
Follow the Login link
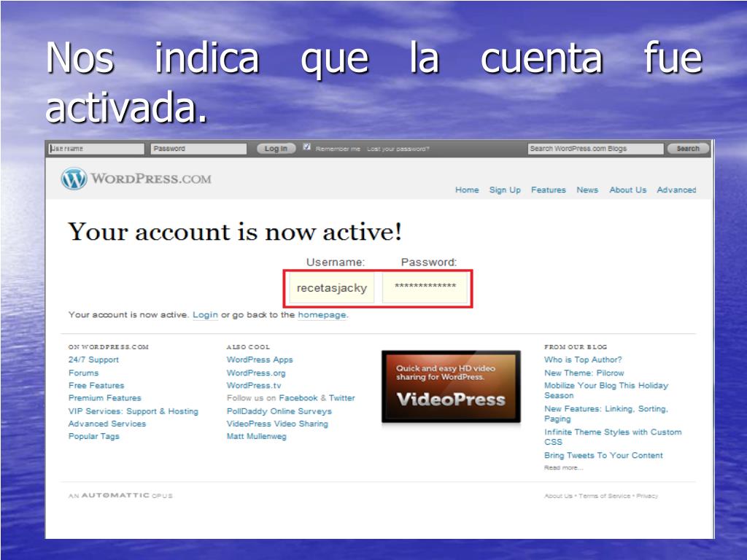(x=205, y=315)
